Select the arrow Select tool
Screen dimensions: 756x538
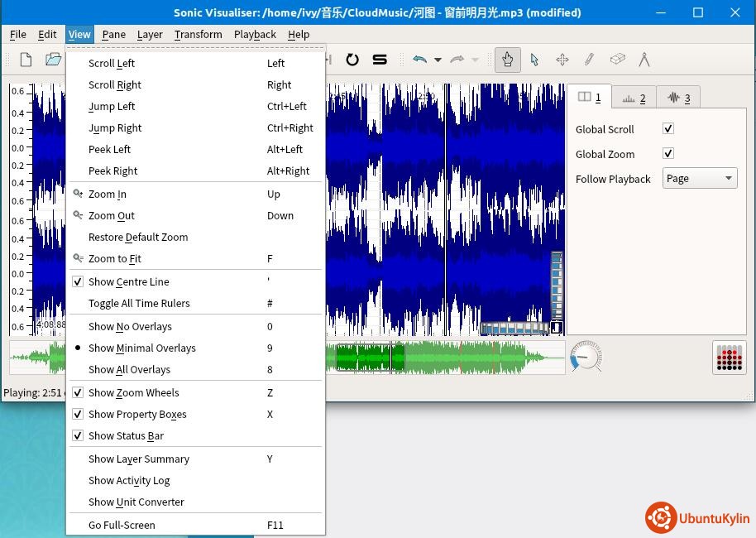tap(534, 60)
